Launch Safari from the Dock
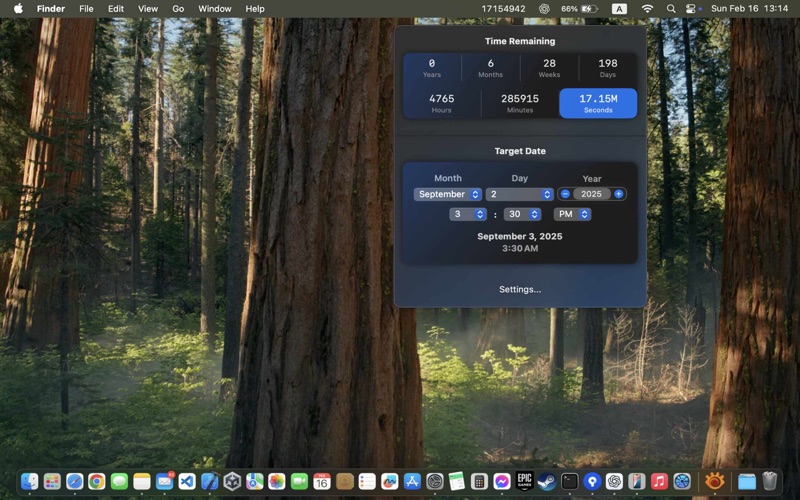This screenshot has height=500, width=800. tap(74, 481)
